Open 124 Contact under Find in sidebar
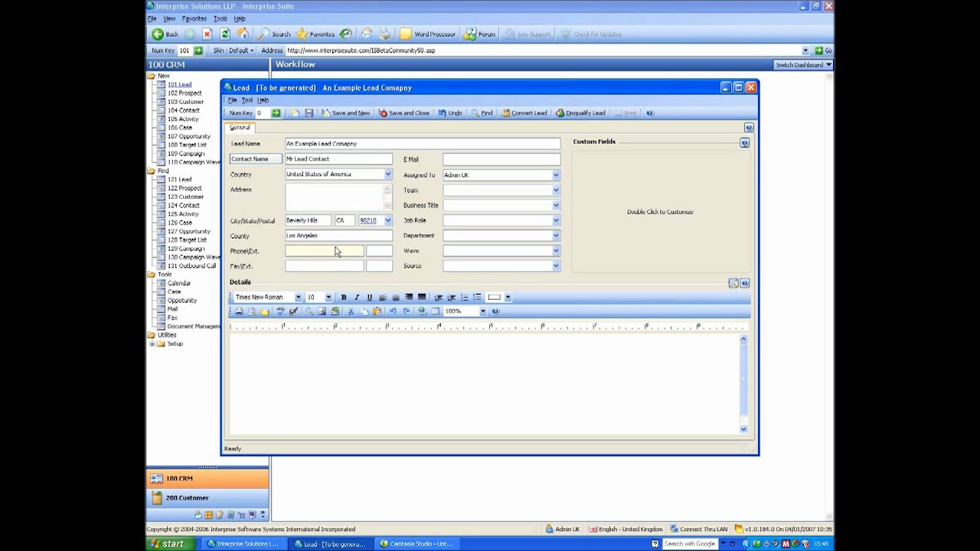The width and height of the screenshot is (980, 551). point(184,205)
